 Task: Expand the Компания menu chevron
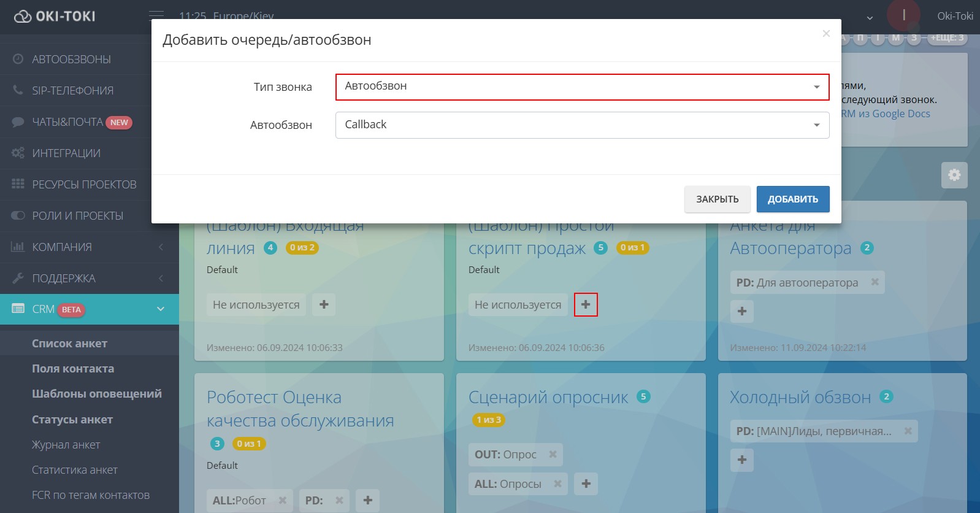(x=161, y=247)
